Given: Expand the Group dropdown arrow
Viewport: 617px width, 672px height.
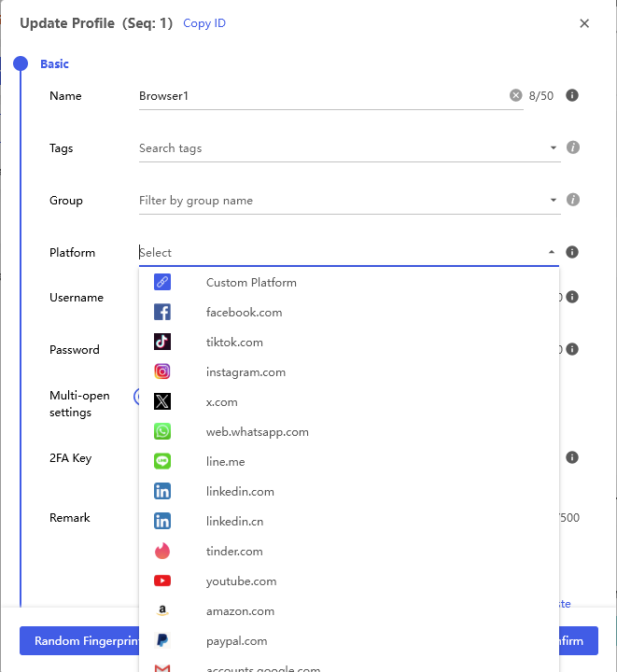Looking at the screenshot, I should (554, 200).
